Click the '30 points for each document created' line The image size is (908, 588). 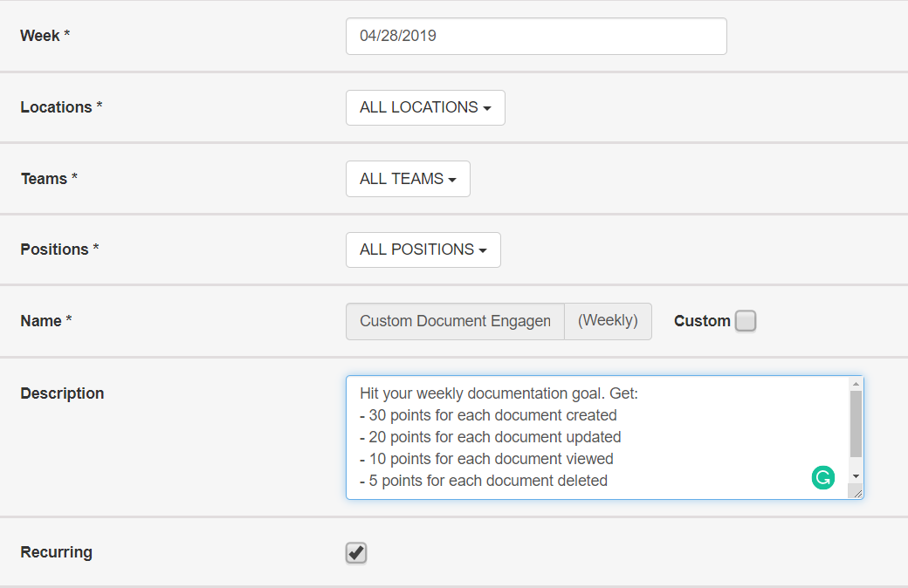pos(488,415)
